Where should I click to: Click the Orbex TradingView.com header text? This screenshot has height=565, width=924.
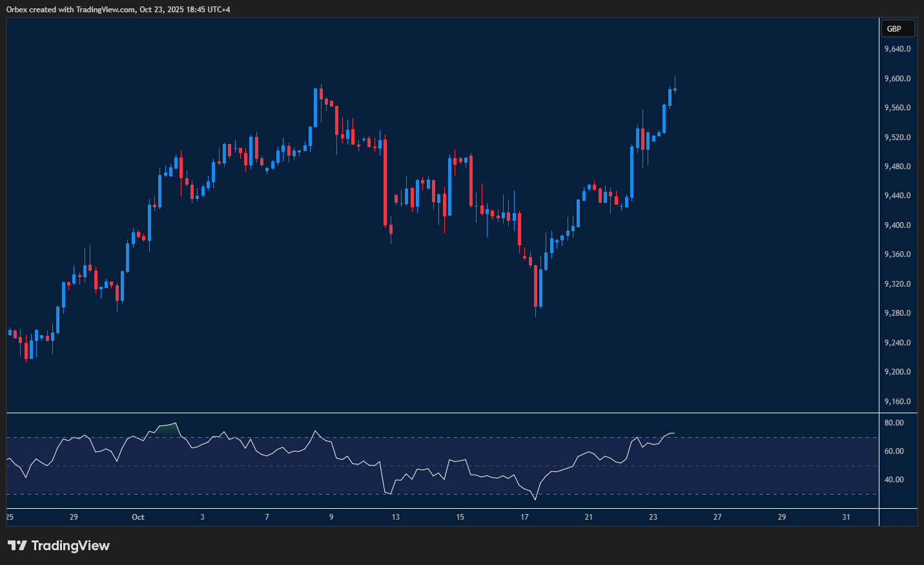118,9
